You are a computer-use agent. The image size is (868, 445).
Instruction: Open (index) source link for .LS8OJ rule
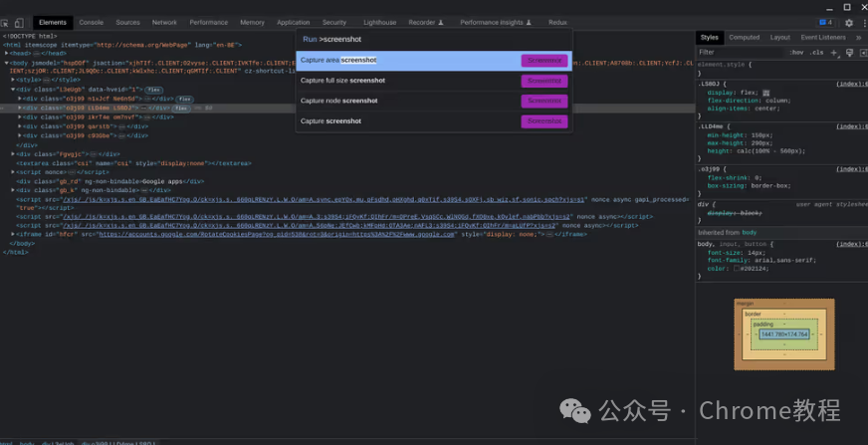point(851,85)
